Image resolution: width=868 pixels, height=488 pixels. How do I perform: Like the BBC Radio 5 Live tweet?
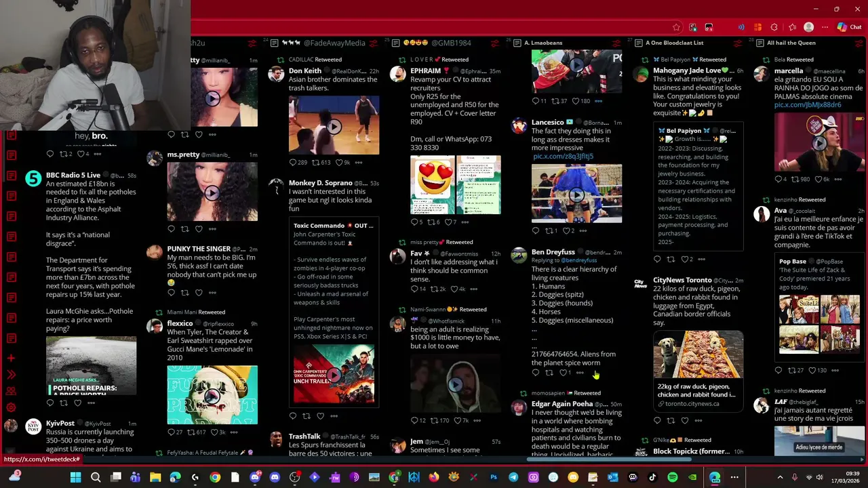(x=77, y=403)
